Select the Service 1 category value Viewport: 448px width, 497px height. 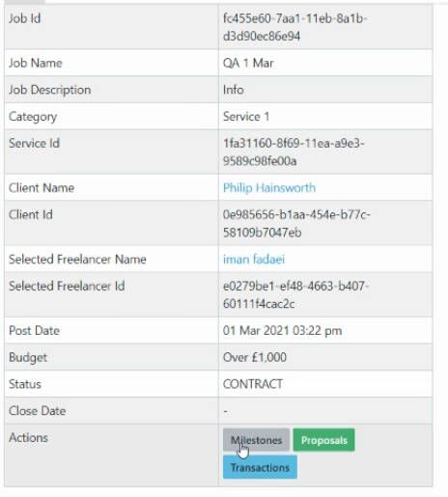point(246,116)
